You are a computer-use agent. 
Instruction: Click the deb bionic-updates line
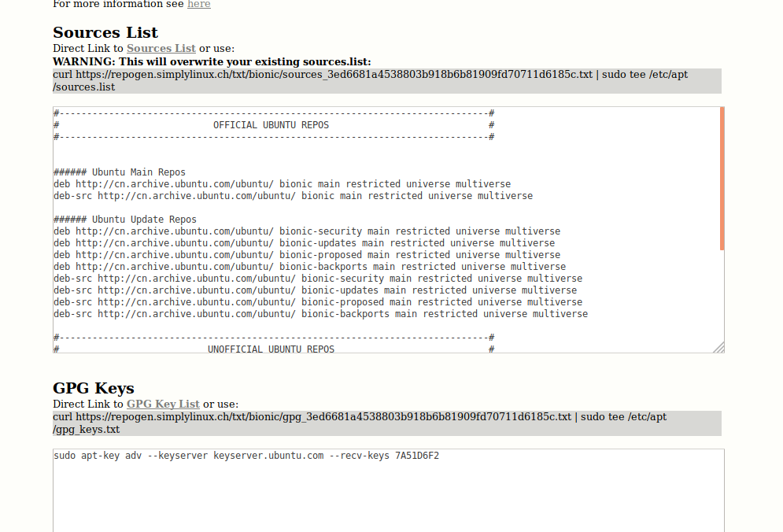304,242
